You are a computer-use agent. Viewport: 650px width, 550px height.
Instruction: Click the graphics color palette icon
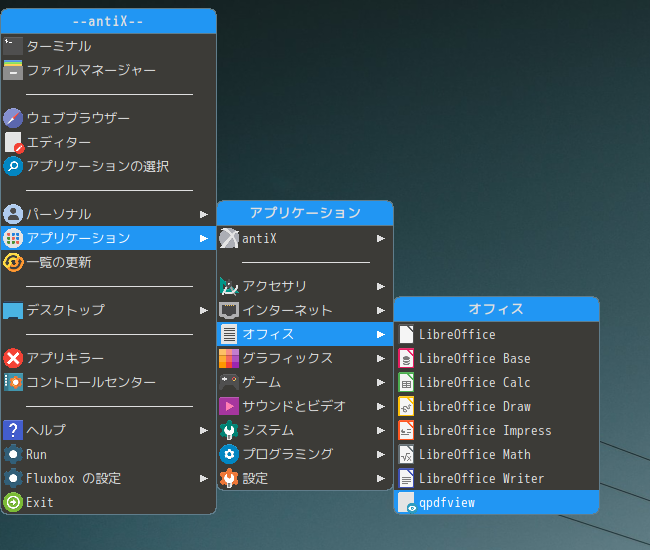pos(229,359)
